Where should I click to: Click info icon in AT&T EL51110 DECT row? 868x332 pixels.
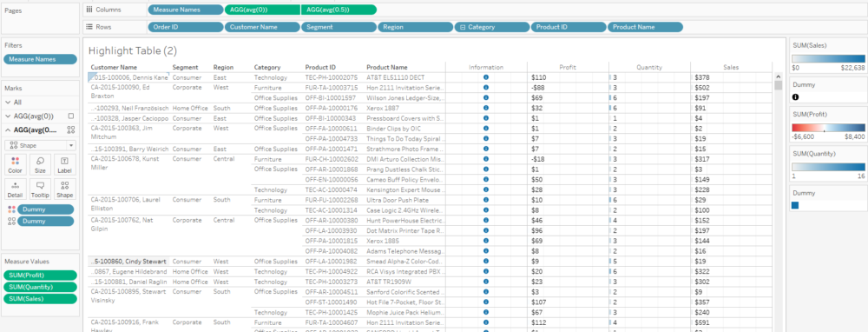coord(486,77)
